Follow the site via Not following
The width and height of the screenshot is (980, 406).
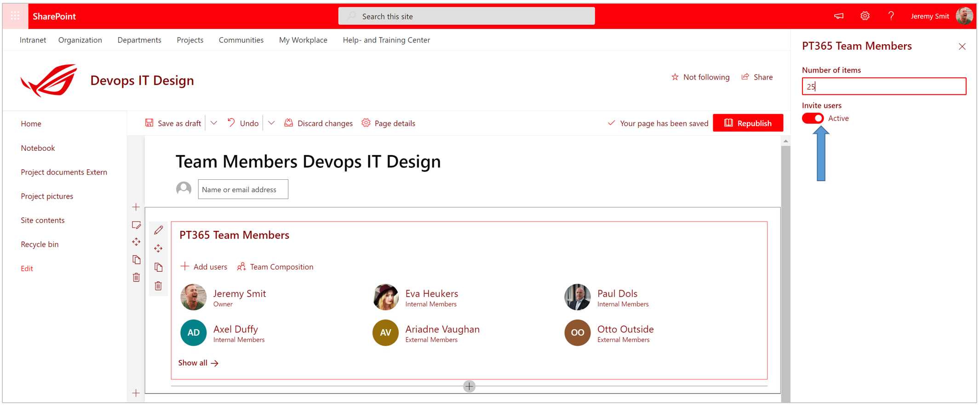(x=700, y=77)
